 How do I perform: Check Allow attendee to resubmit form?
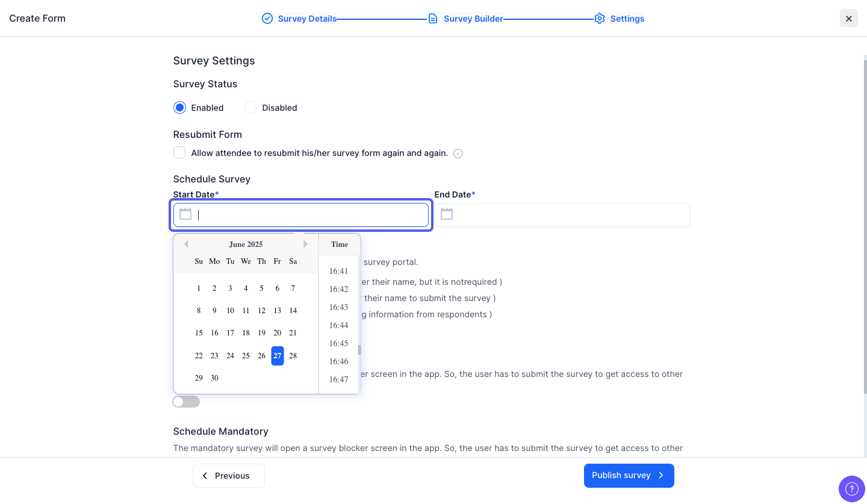(x=179, y=152)
